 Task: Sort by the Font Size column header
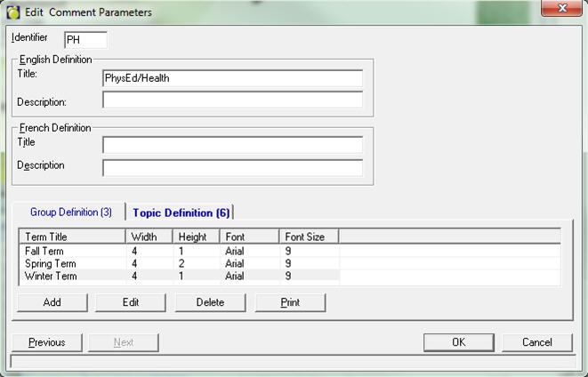[309, 237]
